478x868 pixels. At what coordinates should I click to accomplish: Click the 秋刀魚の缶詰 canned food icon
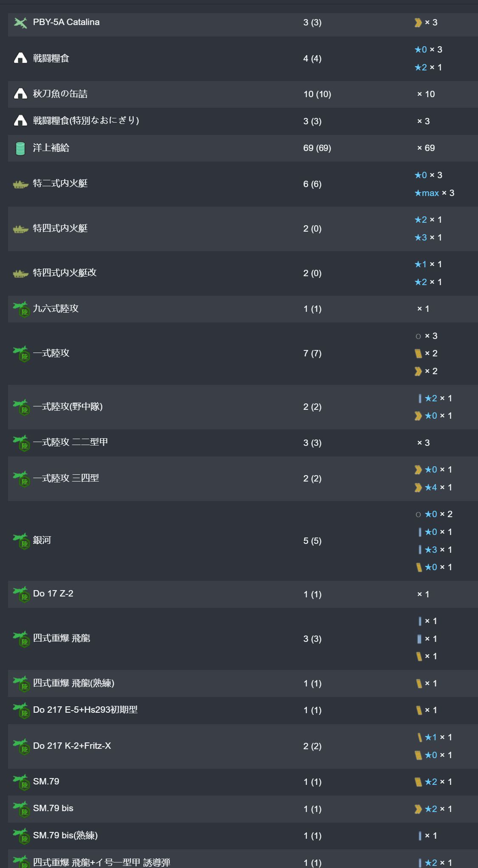(x=20, y=94)
